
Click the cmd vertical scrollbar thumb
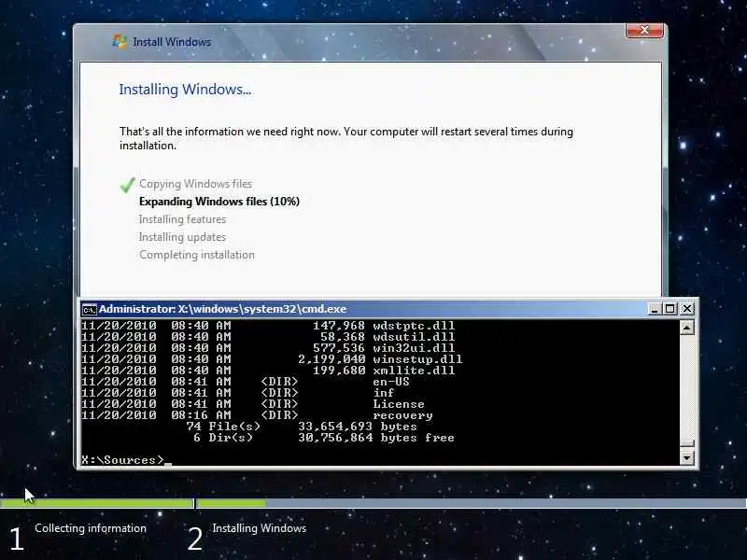pos(686,444)
